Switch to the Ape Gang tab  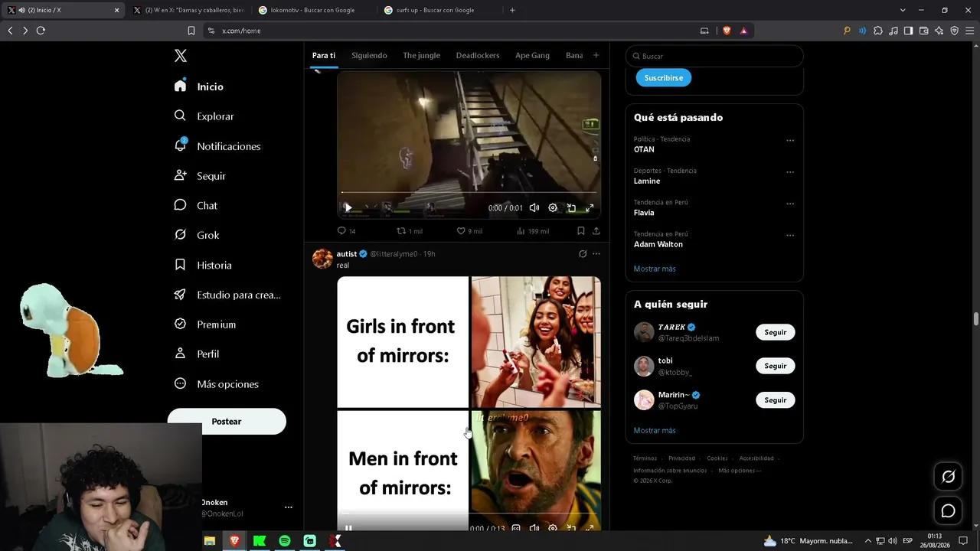coord(532,55)
